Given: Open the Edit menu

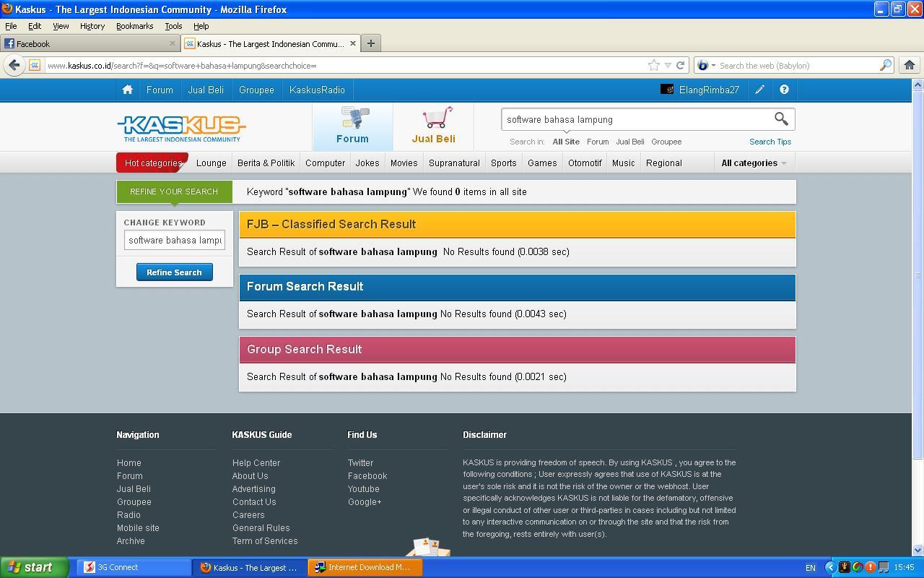Looking at the screenshot, I should pos(34,26).
